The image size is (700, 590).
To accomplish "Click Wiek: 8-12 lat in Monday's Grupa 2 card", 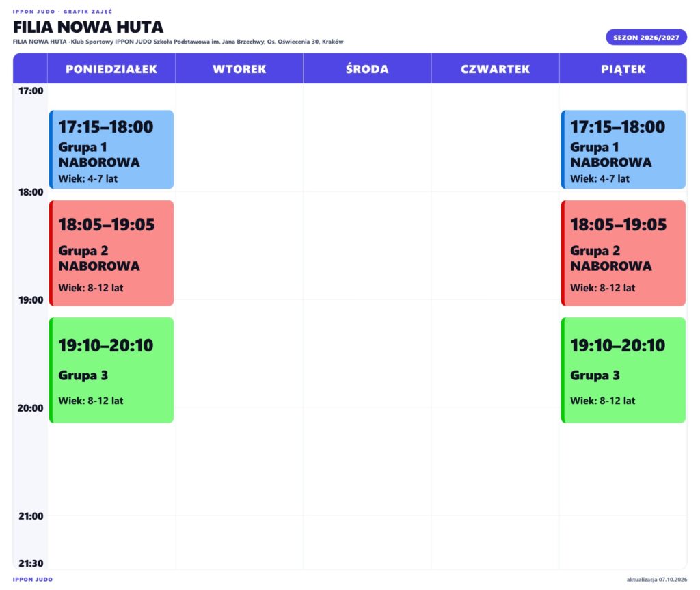I will 91,288.
